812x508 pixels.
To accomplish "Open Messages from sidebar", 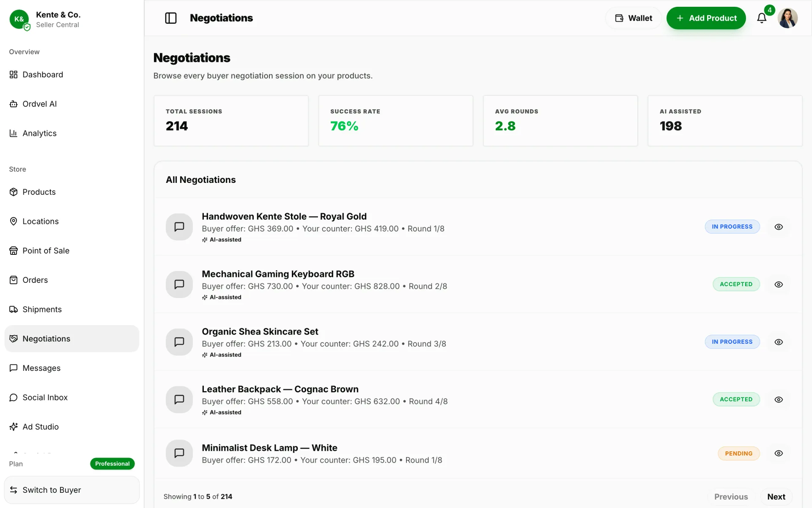I will point(72,368).
